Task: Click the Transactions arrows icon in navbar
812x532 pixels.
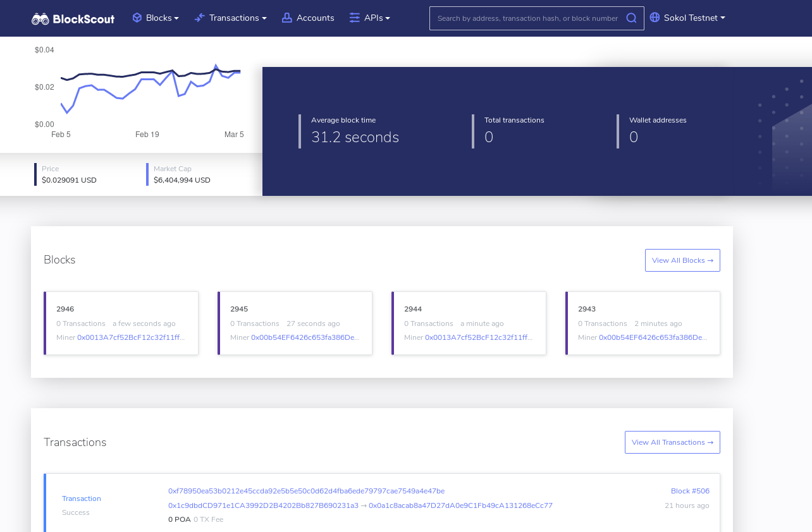Action: pos(200,18)
